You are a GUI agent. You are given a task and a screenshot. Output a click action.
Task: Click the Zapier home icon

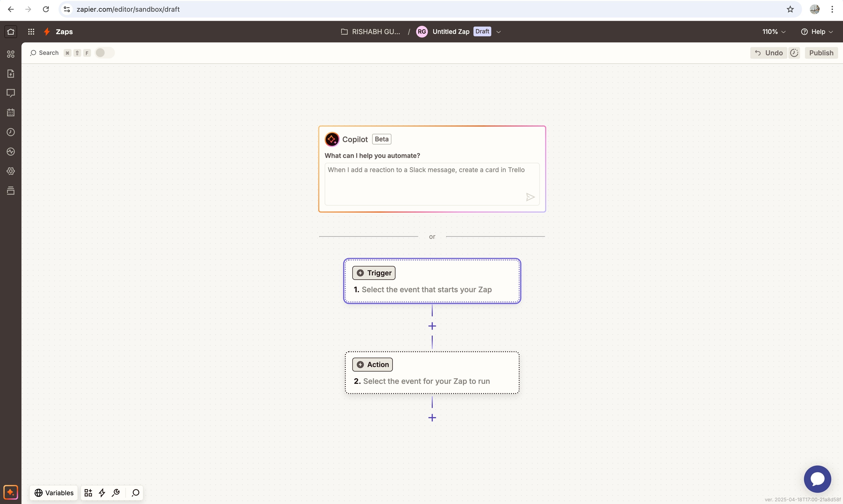click(x=10, y=32)
